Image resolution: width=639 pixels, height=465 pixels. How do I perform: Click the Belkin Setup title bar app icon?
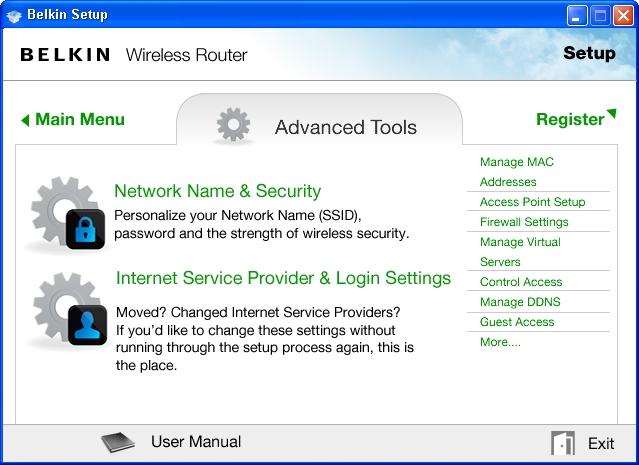coord(14,15)
